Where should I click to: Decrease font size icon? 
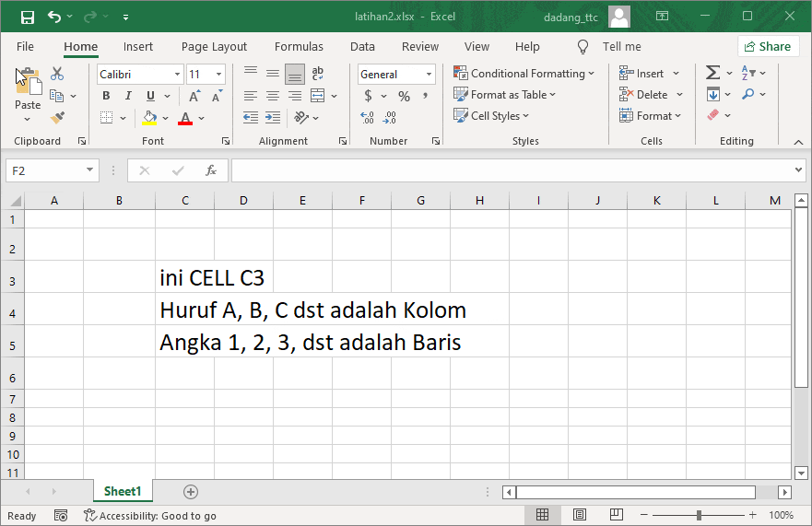click(x=217, y=96)
